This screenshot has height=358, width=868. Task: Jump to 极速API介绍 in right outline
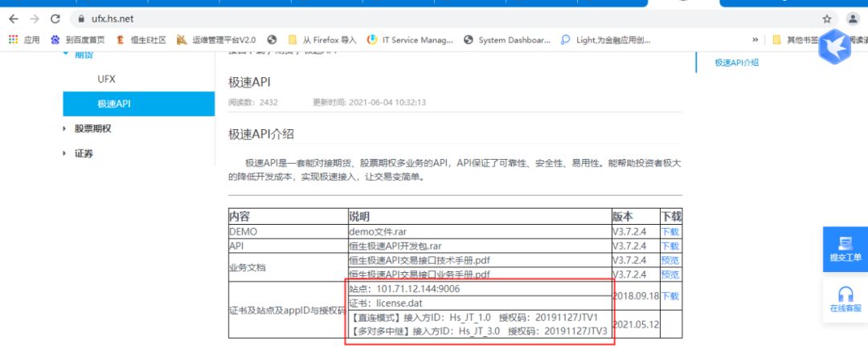click(x=736, y=63)
